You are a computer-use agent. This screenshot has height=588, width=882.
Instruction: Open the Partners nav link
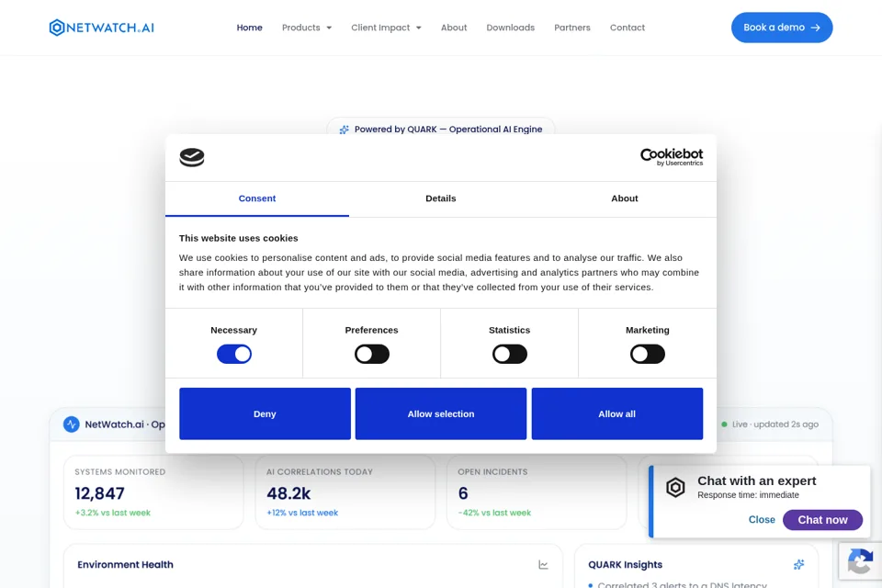[572, 28]
